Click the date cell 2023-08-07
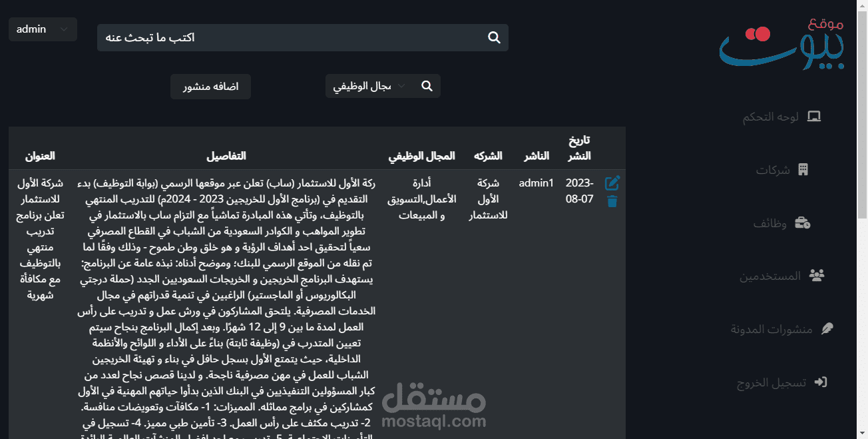868x439 pixels. (579, 191)
